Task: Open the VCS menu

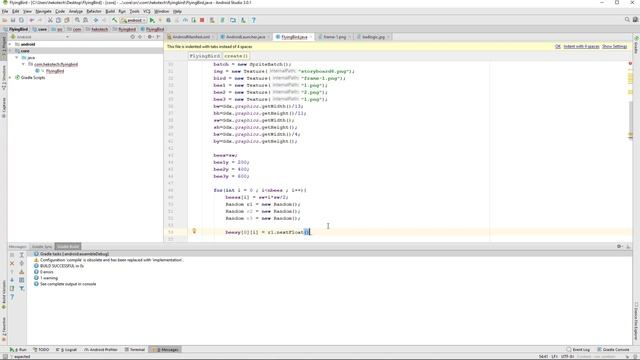Action: pyautogui.click(x=147, y=11)
